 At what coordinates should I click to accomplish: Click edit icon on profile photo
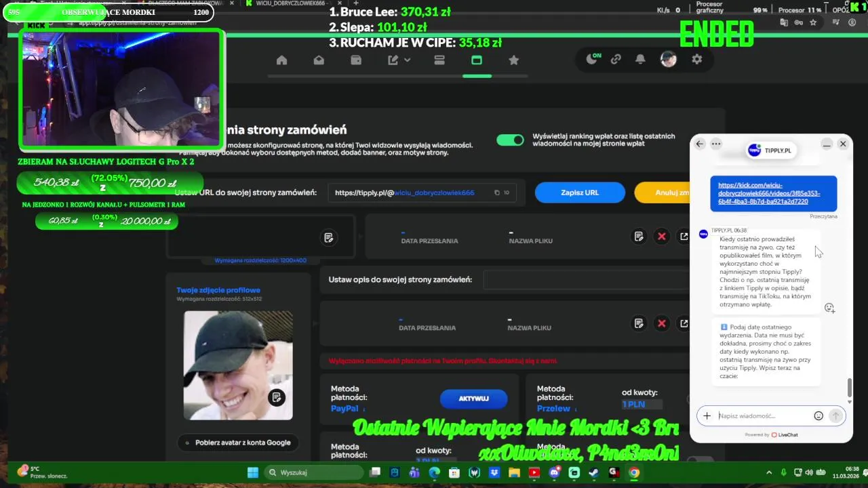click(276, 398)
